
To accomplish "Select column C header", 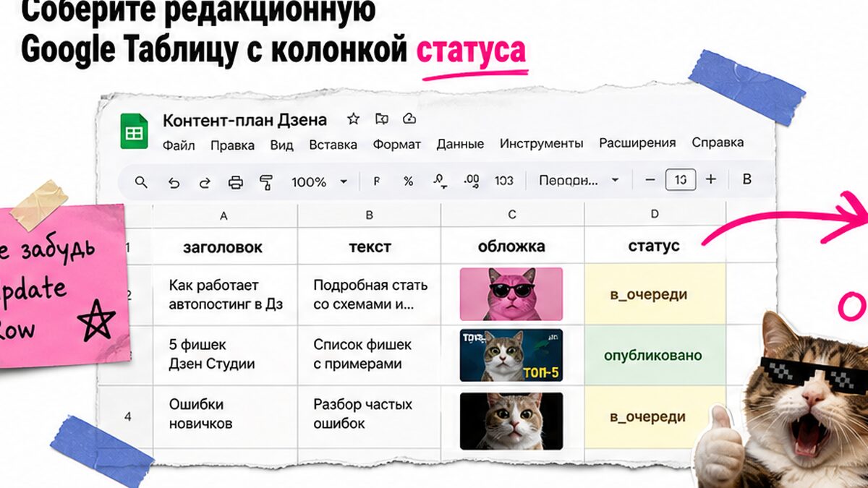I will 512,214.
